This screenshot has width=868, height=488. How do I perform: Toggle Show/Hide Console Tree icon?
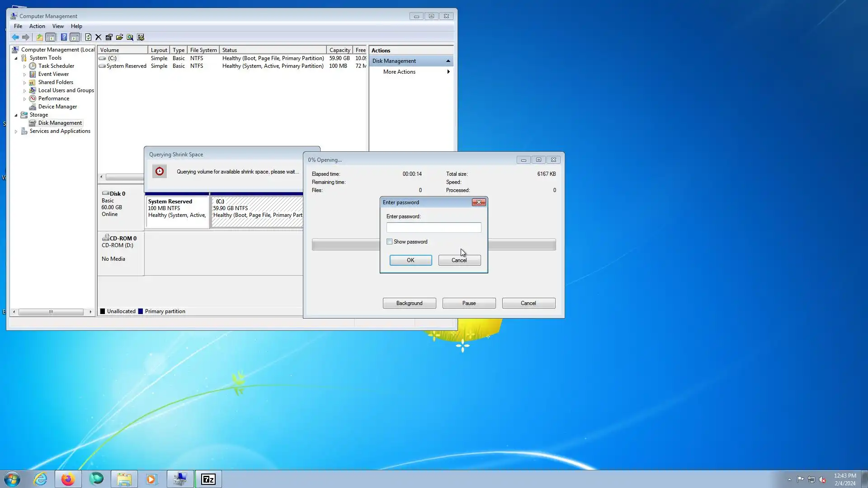coord(51,37)
